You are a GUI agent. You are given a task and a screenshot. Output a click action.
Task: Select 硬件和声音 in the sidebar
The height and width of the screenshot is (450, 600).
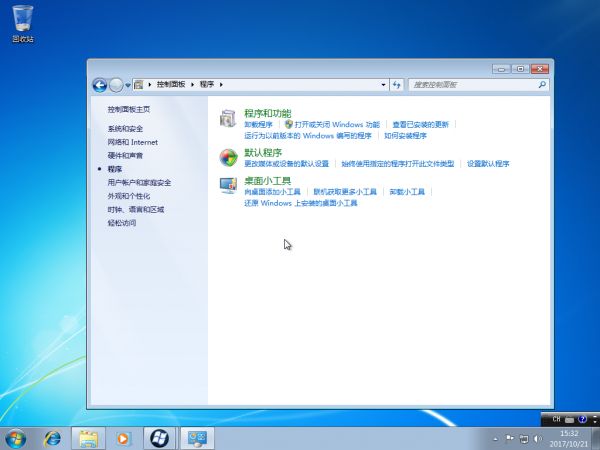pyautogui.click(x=125, y=155)
